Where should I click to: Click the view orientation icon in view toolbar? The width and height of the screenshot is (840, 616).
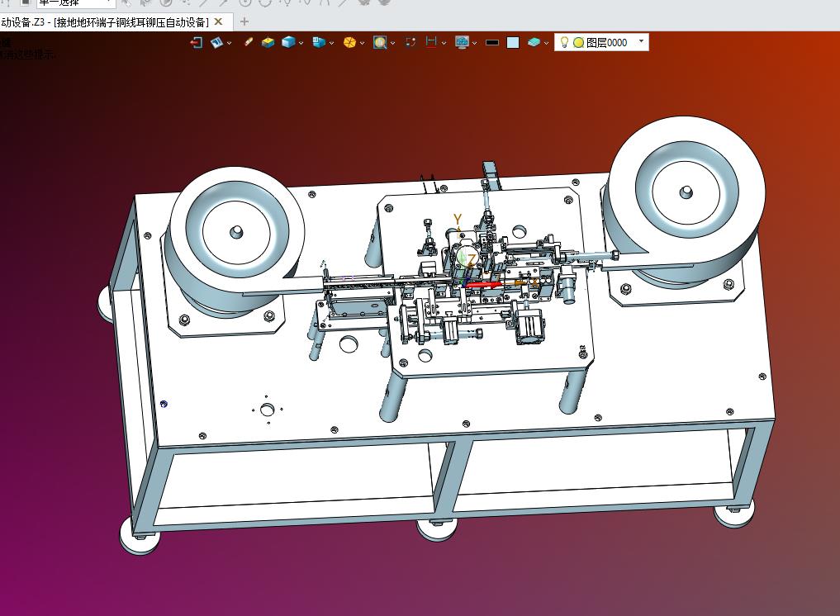tap(217, 43)
